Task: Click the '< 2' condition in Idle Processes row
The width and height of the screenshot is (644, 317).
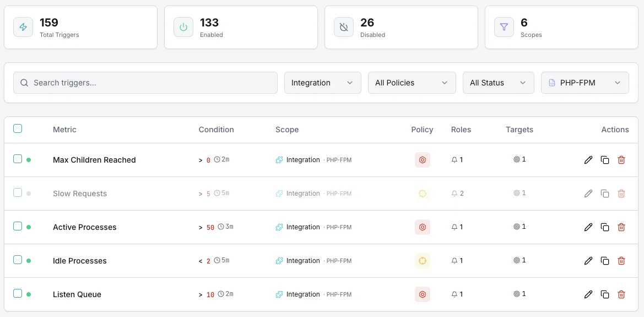Action: (x=204, y=261)
